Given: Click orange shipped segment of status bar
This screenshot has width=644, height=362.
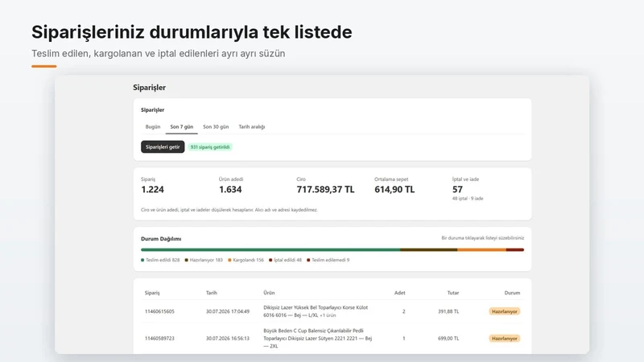Looking at the screenshot, I should (x=481, y=249).
